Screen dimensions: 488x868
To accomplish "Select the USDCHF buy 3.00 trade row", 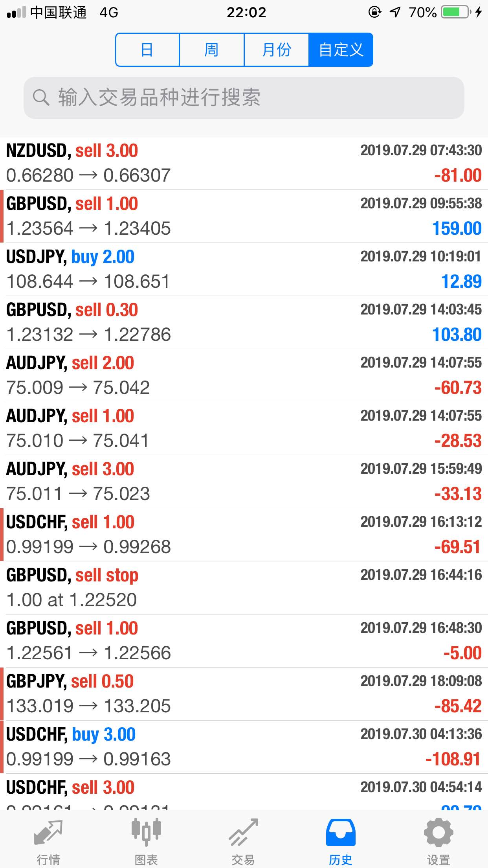I will click(x=244, y=747).
